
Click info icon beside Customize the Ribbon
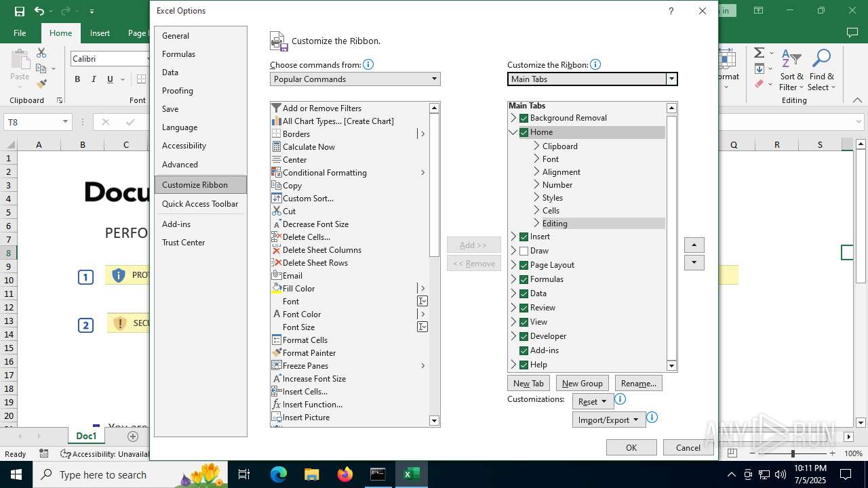[595, 65]
